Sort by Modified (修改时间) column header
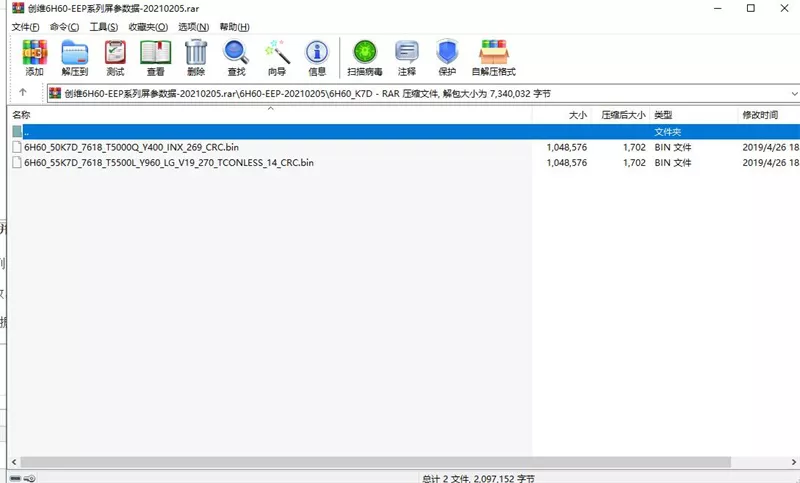This screenshot has width=800, height=483. click(x=768, y=115)
